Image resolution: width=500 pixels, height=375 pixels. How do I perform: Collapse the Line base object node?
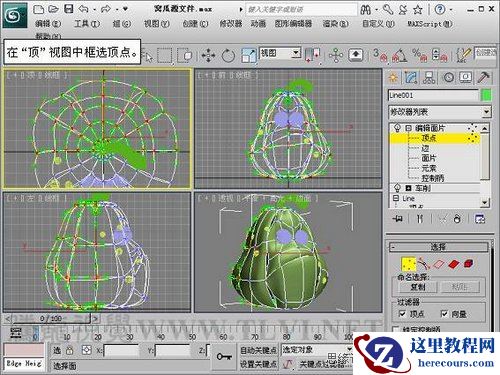pyautogui.click(x=396, y=198)
